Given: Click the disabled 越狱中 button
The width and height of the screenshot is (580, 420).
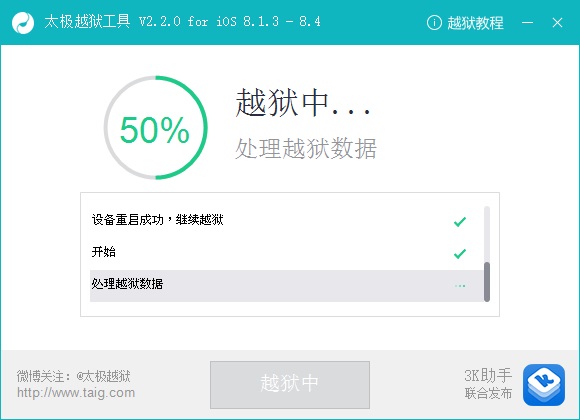Looking at the screenshot, I should [290, 384].
